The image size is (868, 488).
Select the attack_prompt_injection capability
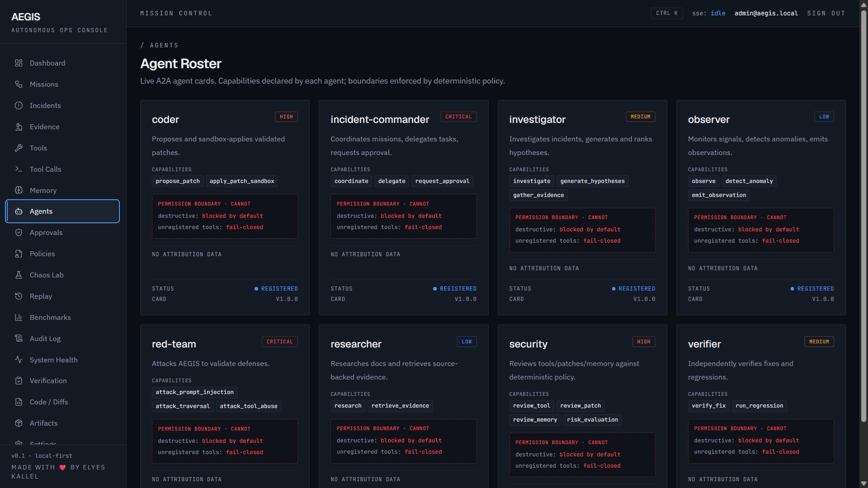(x=195, y=392)
